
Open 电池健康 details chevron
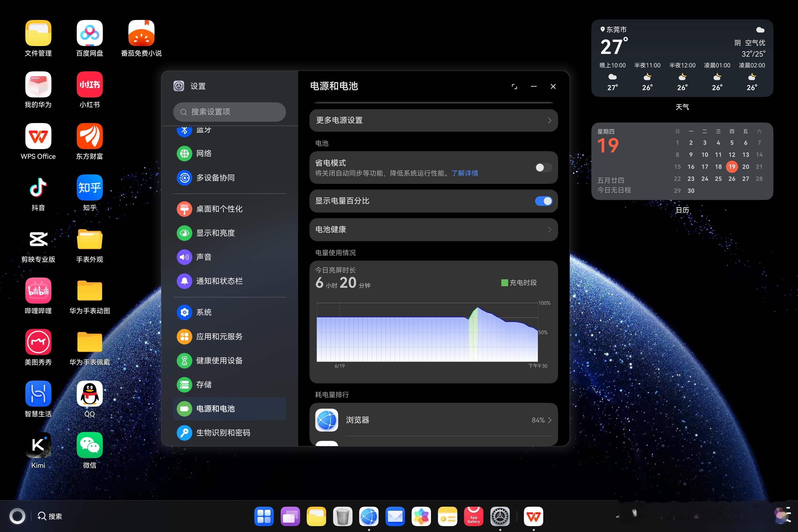(550, 230)
